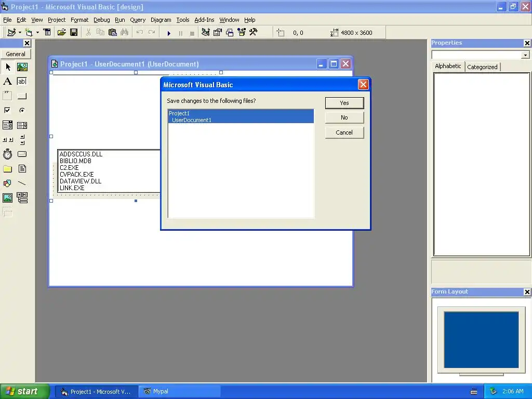Select the DriveListBox control tool
This screenshot has height=399, width=532.
[x=22, y=154]
